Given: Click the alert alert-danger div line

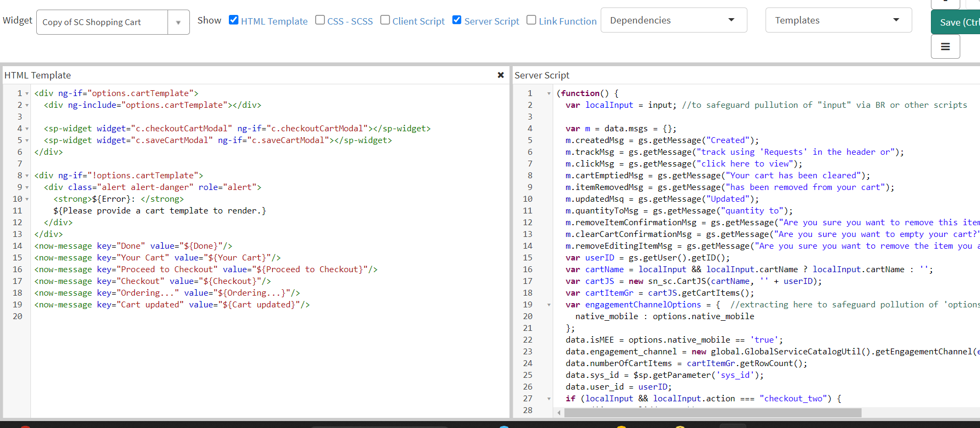Looking at the screenshot, I should tap(153, 187).
